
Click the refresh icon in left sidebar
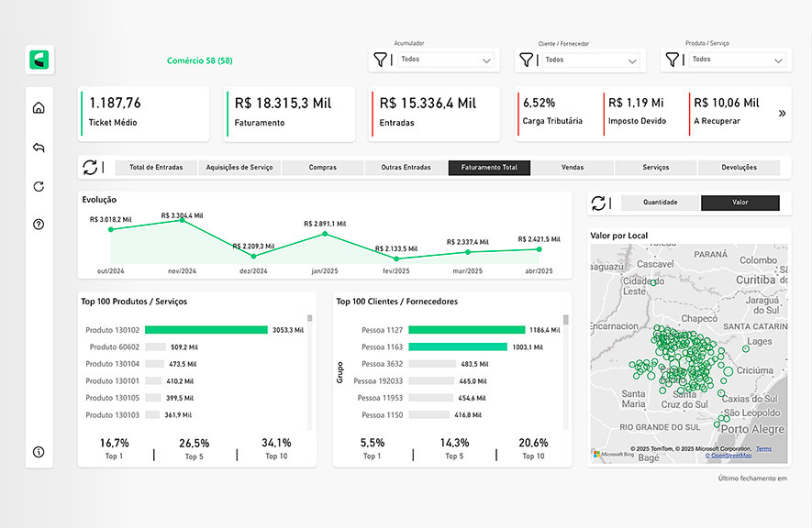click(x=39, y=187)
